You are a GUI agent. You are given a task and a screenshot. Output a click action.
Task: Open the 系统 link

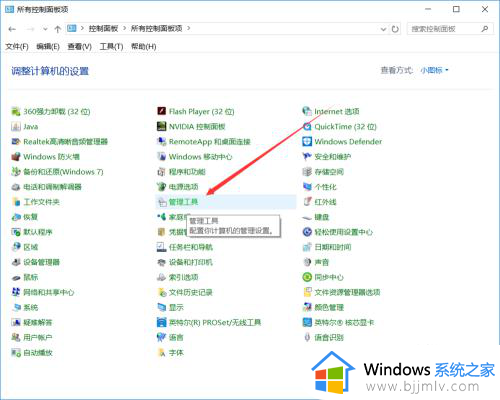click(x=31, y=308)
